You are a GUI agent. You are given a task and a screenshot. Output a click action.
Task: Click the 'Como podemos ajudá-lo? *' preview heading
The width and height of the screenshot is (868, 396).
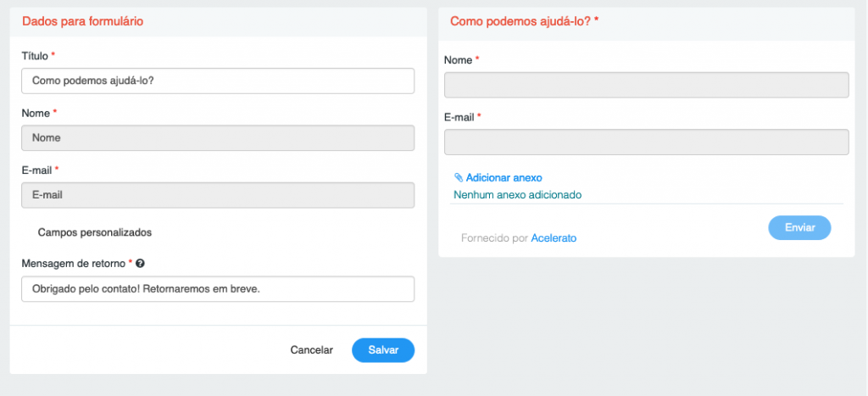(x=525, y=21)
